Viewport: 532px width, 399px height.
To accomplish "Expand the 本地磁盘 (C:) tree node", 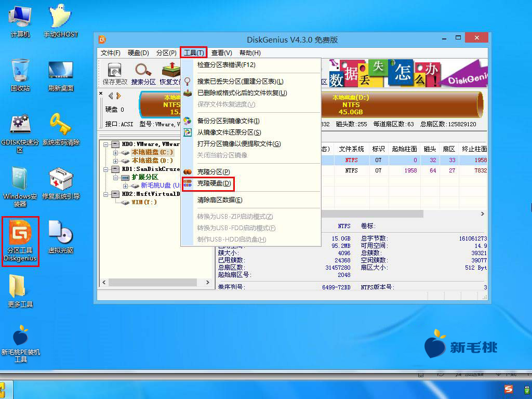I will (x=116, y=153).
